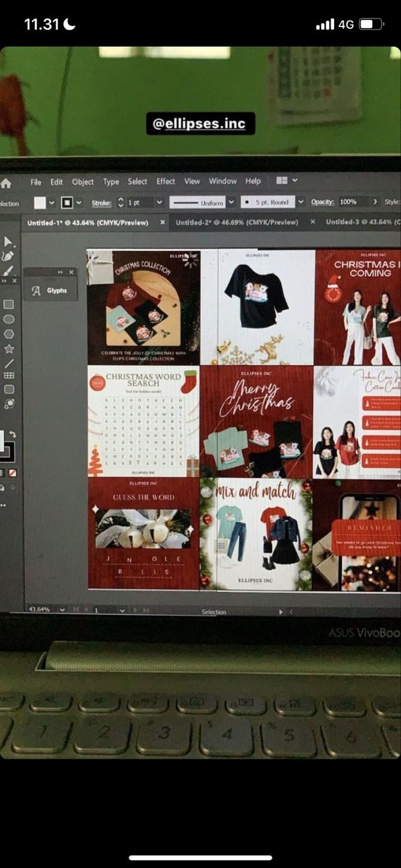Open the Glyphs panel icon
401x868 pixels.
36,291
